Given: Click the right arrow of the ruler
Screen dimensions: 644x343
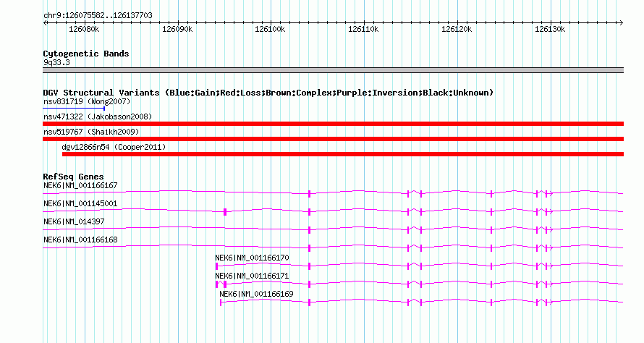Looking at the screenshot, I should click(x=621, y=22).
